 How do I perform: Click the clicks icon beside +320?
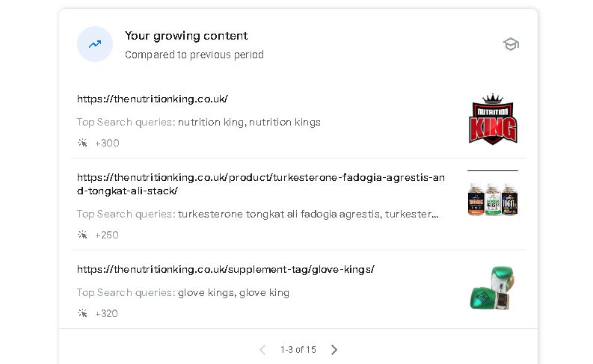pos(82,313)
